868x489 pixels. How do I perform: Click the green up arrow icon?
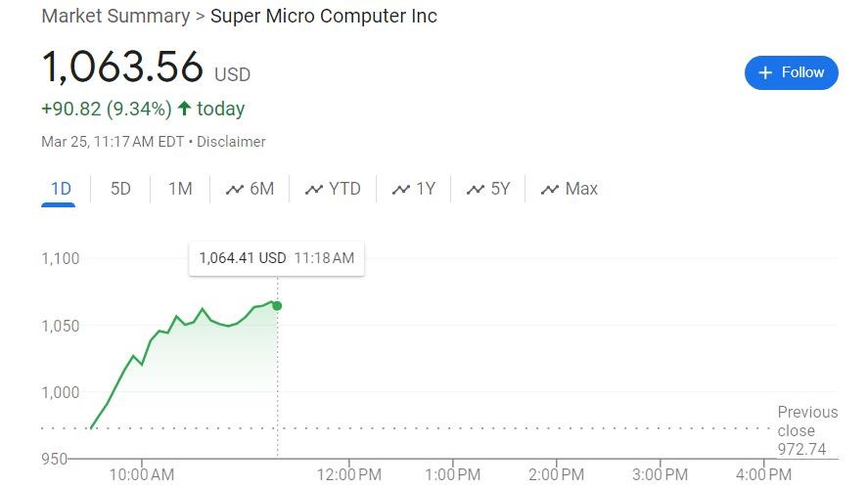pyautogui.click(x=183, y=109)
